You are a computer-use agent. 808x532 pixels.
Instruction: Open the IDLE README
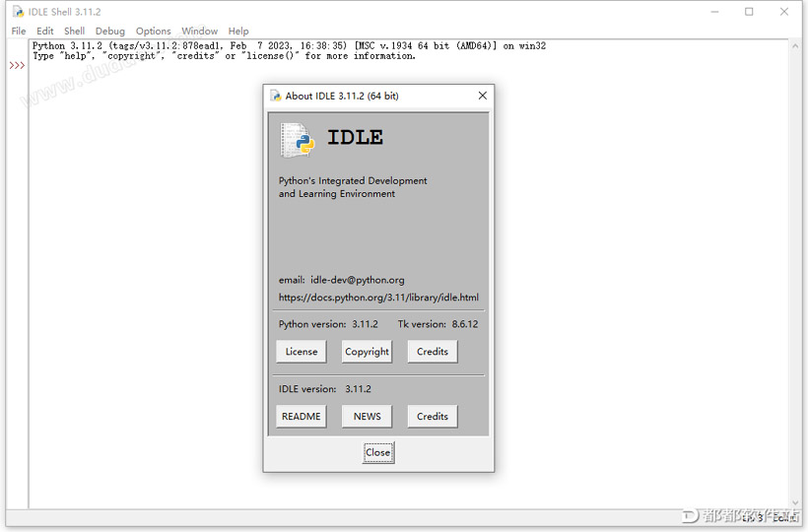301,416
